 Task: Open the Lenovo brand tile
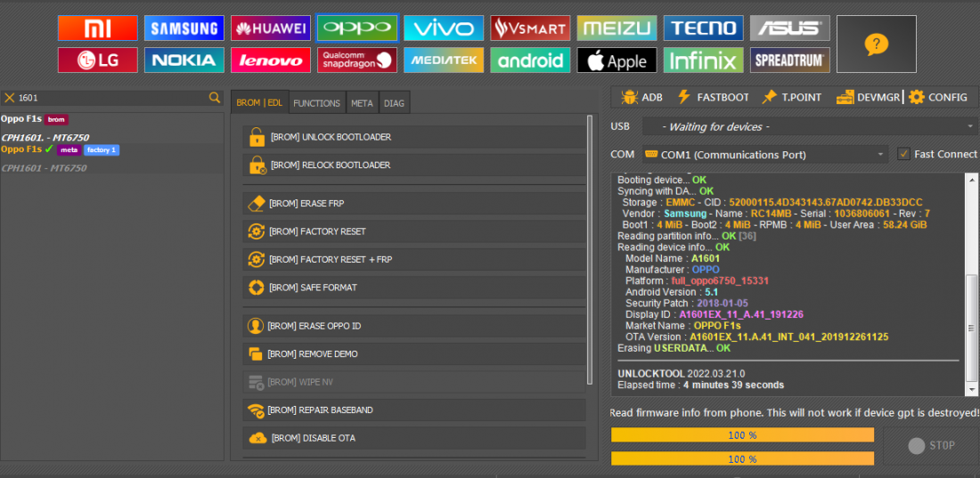point(271,60)
